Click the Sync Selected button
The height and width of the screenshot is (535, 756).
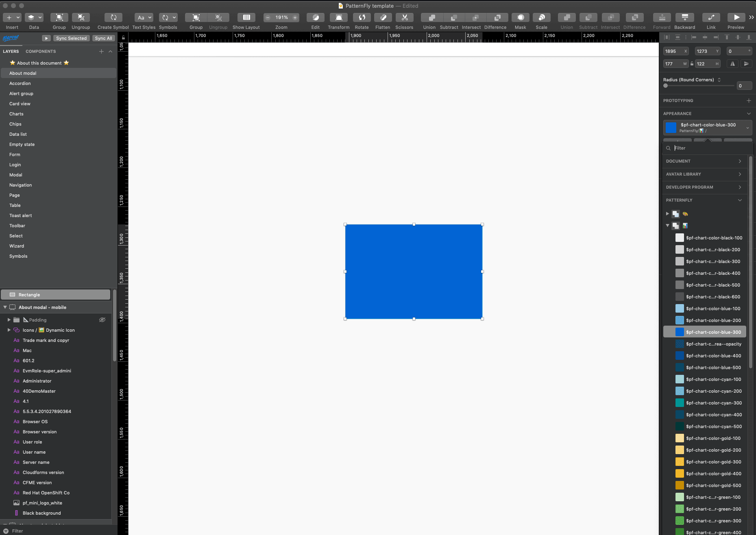point(71,38)
